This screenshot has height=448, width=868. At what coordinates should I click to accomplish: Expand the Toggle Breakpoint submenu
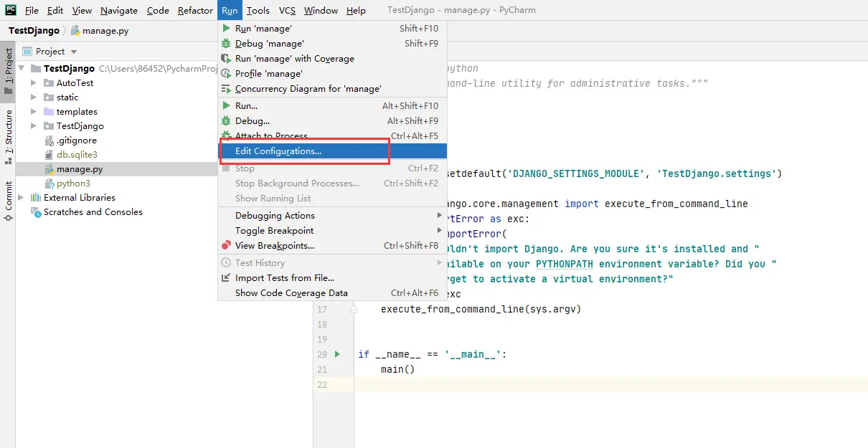click(x=332, y=230)
